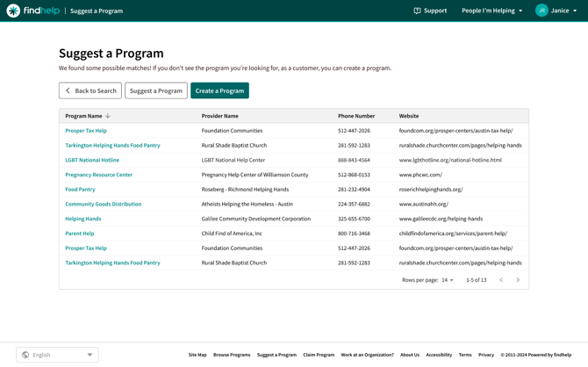Screen dimensions: 588x367
Task: Click the JR user avatar icon
Action: tap(541, 11)
